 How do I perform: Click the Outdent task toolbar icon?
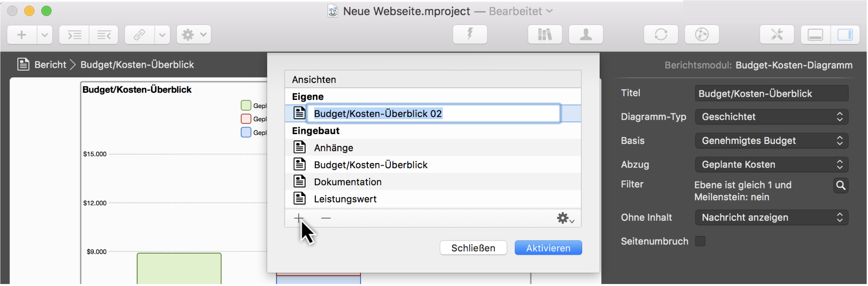coord(104,34)
